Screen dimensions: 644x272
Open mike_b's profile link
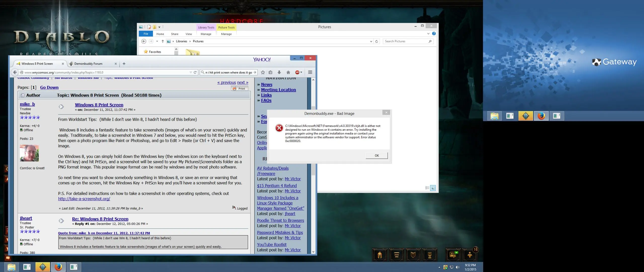(27, 104)
